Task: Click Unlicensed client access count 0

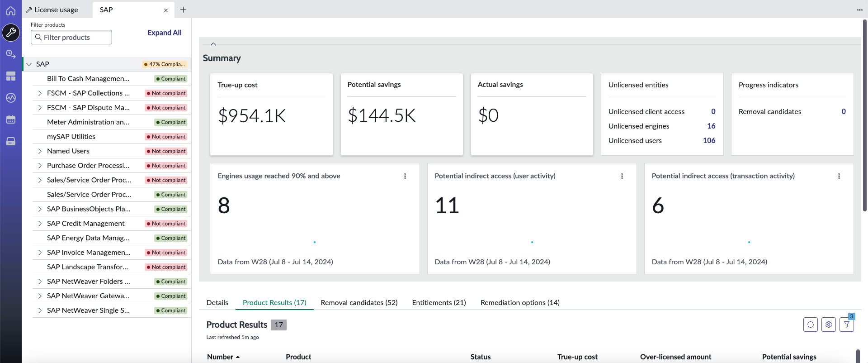Action: (x=713, y=111)
